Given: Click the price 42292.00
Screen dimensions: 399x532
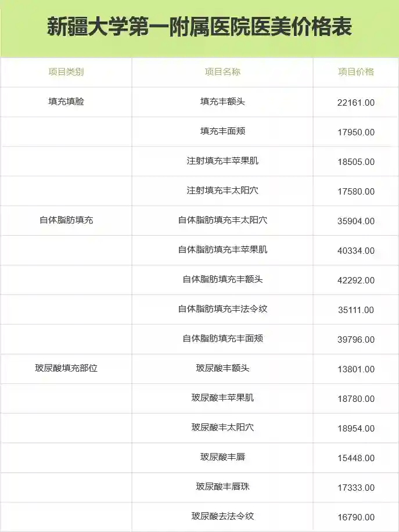Looking at the screenshot, I should [x=356, y=281].
